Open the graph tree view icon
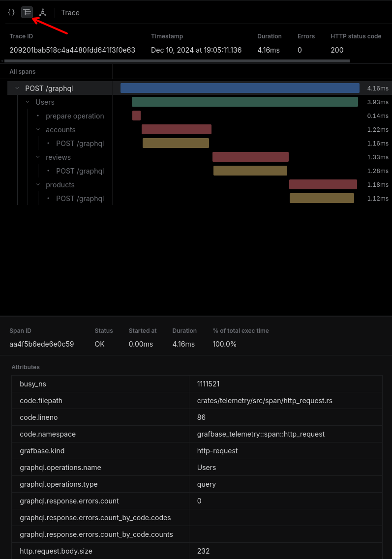The width and height of the screenshot is (392, 559). [x=43, y=12]
